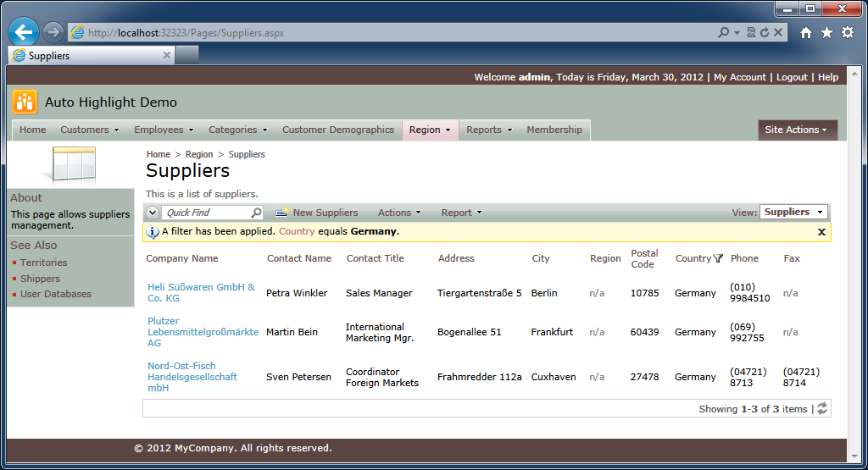Go to the Home menu item
Image resolution: width=868 pixels, height=470 pixels.
(33, 130)
